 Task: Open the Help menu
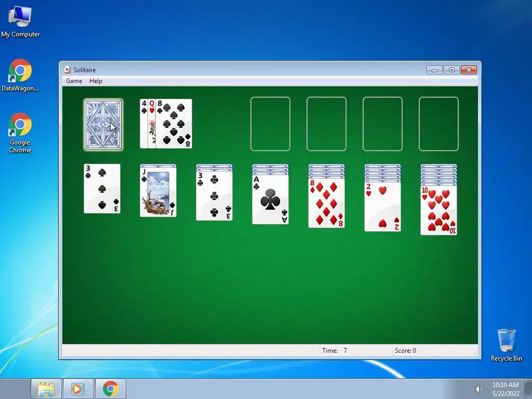(x=96, y=81)
